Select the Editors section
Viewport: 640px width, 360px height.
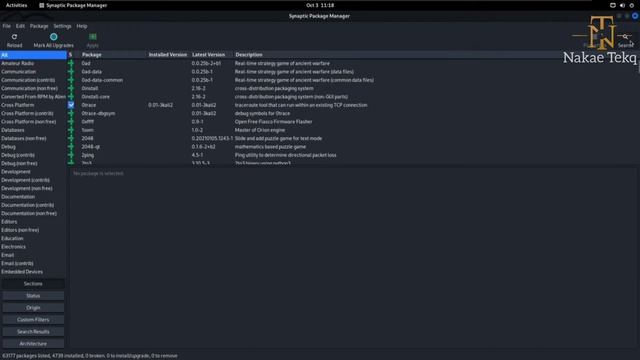point(33,222)
